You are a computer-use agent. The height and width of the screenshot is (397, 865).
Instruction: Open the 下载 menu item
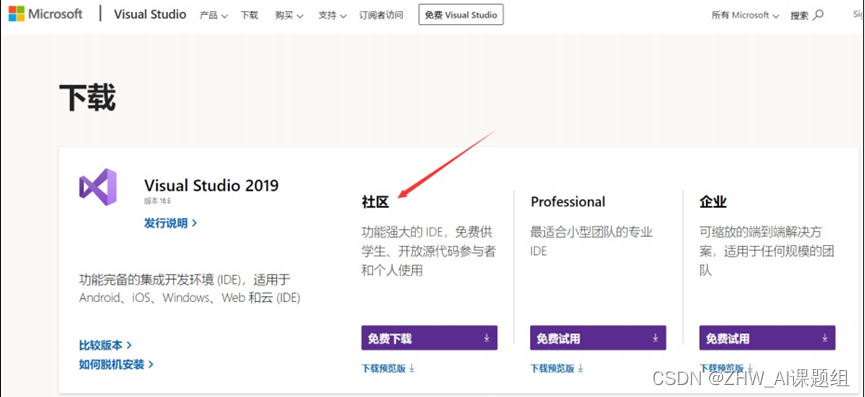(x=249, y=15)
